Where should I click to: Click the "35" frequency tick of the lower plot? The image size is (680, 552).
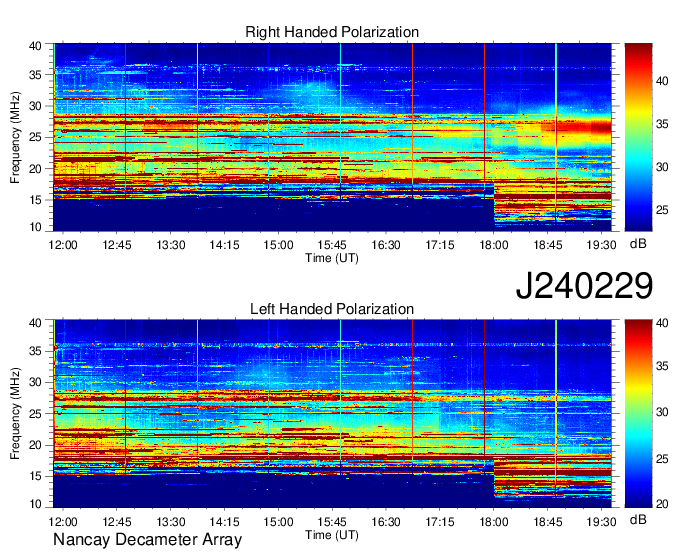[36, 352]
